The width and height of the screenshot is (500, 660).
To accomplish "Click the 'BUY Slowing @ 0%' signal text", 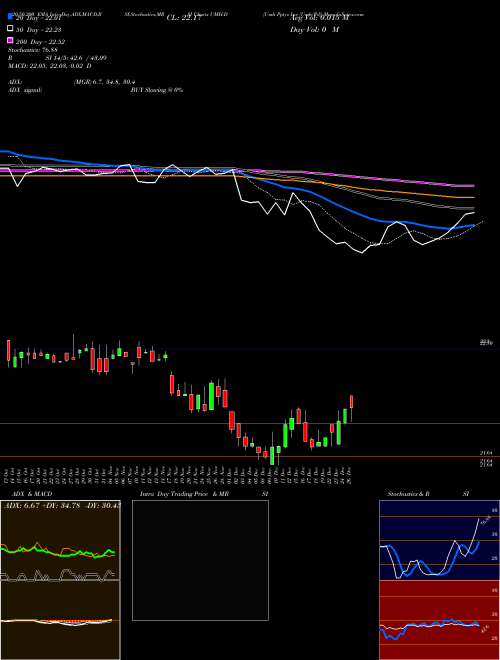I will click(x=157, y=90).
